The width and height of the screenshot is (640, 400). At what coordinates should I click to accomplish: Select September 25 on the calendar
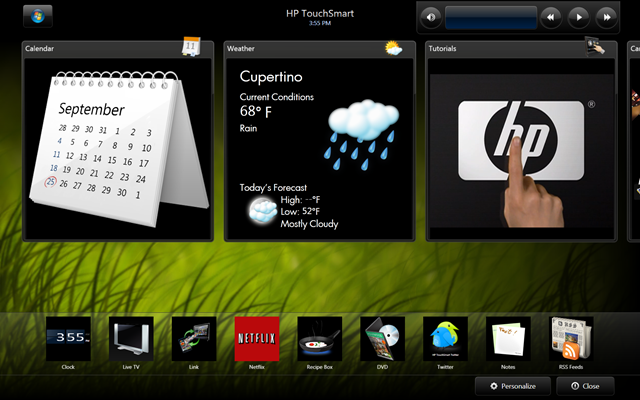(51, 181)
